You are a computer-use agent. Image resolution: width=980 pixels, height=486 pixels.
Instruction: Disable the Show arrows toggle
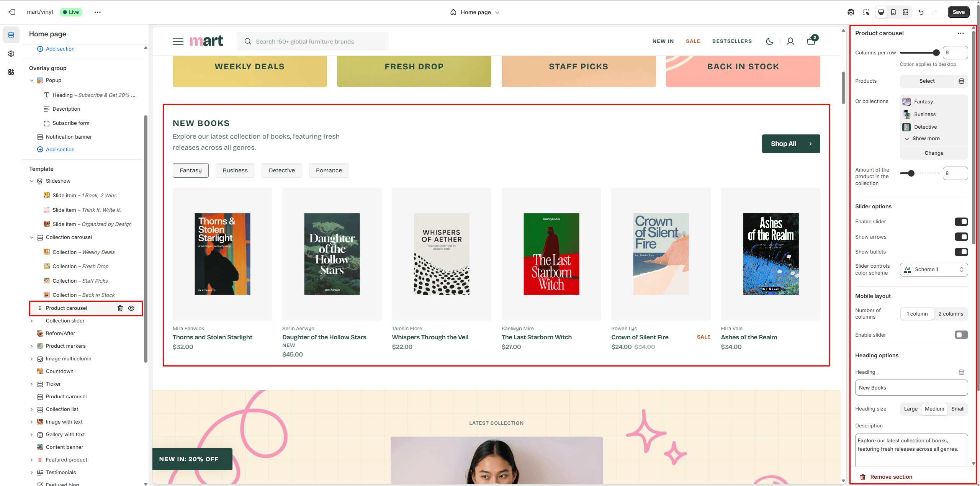(x=960, y=237)
